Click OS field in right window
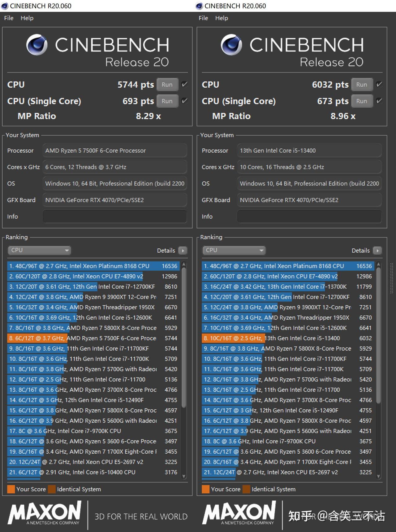The image size is (396, 532). (309, 184)
